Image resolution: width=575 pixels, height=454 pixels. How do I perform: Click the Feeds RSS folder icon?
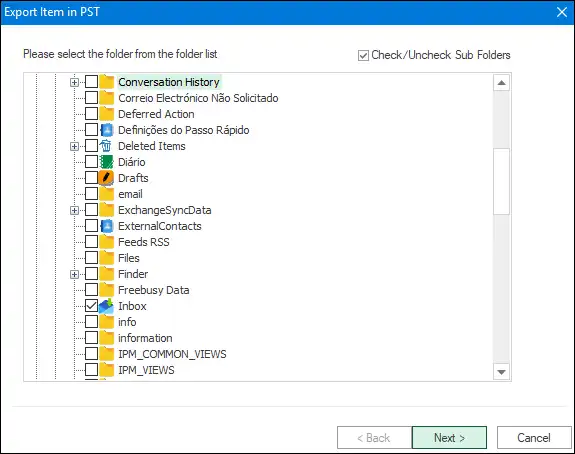(x=106, y=242)
